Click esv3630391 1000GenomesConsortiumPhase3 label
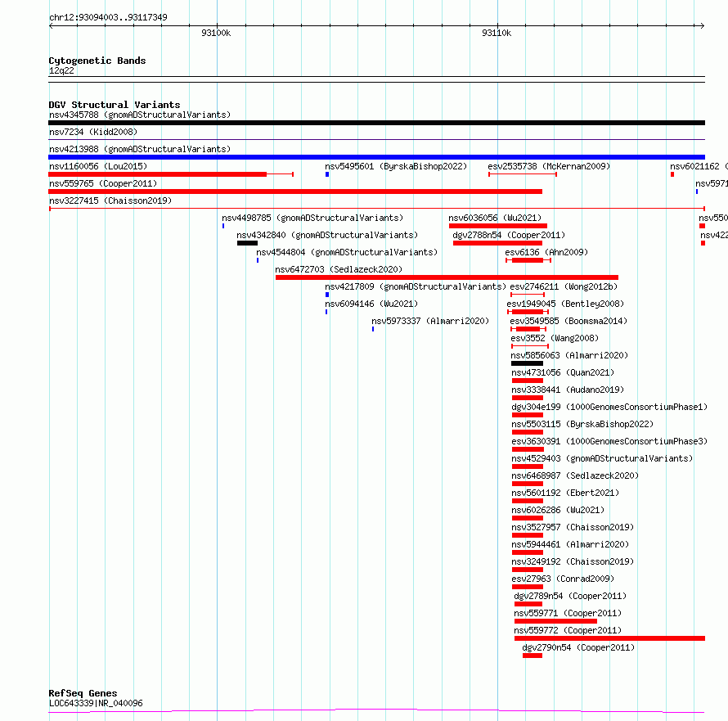 pos(609,441)
